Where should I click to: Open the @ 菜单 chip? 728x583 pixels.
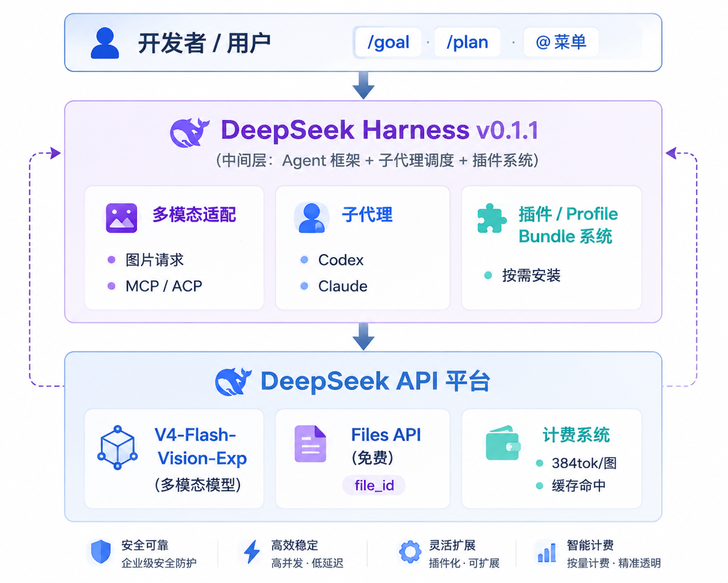click(561, 42)
